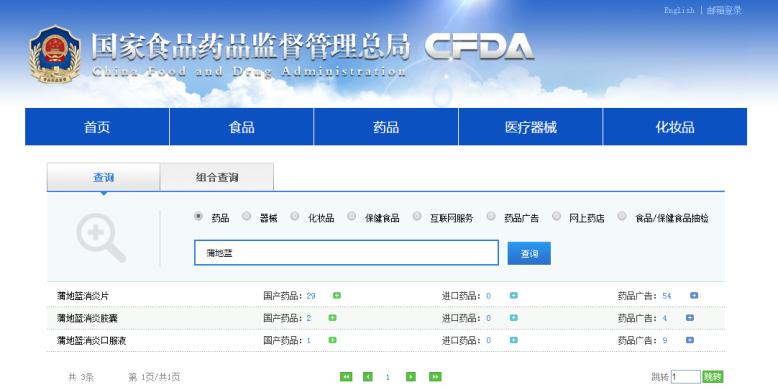This screenshot has height=390, width=778.
Task: Expand 药品广告 results for 蒲地蓝消炎胶囊
Action: point(690,318)
